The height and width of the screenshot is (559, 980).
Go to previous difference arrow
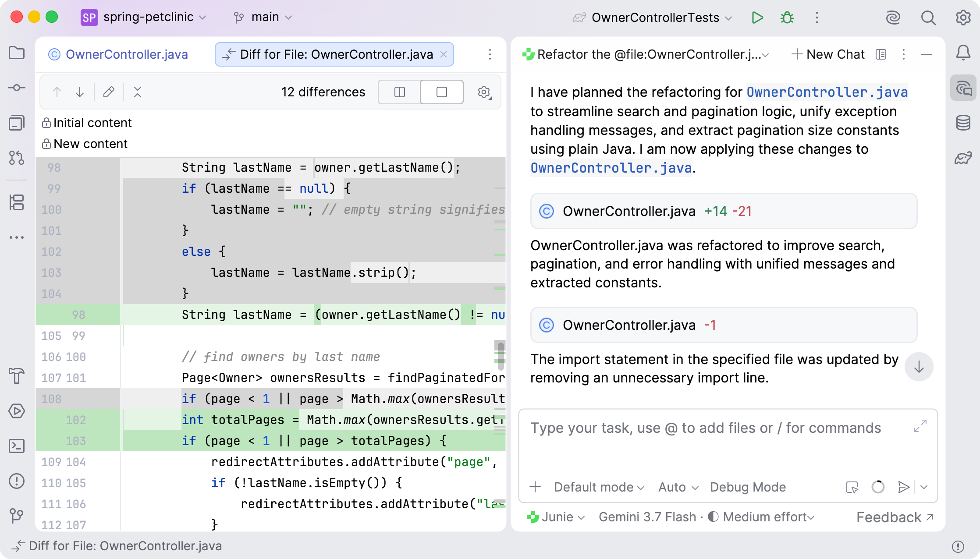coord(57,92)
